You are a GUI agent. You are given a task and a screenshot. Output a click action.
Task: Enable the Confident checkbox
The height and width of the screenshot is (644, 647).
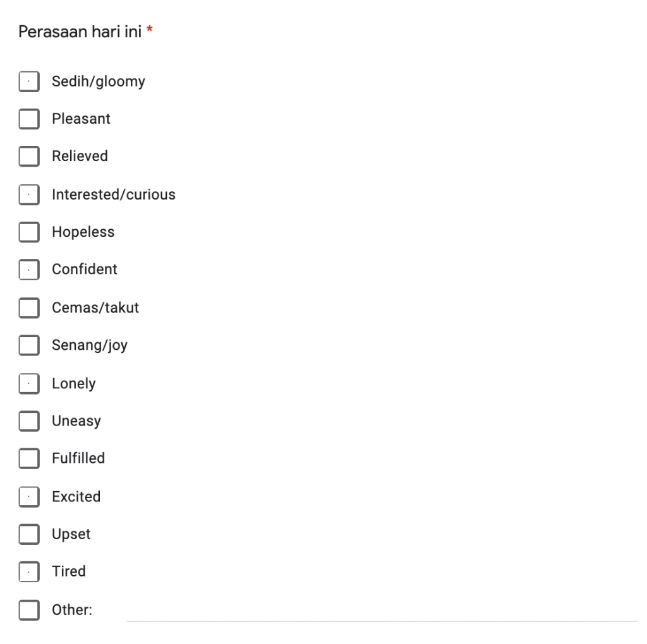29,270
